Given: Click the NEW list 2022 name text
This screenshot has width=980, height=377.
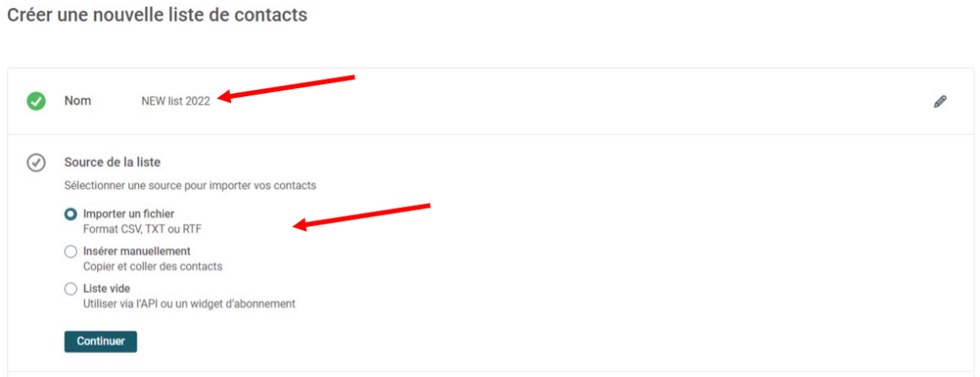Looking at the screenshot, I should (176, 102).
